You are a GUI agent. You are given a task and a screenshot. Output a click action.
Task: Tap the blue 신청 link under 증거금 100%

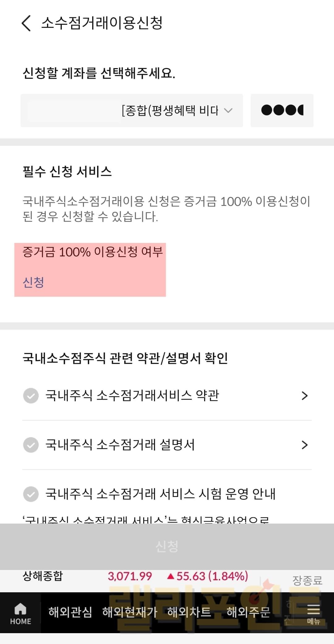pyautogui.click(x=33, y=282)
